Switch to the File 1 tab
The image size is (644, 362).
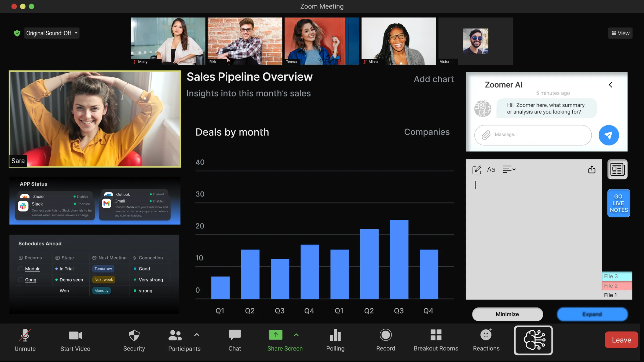[x=617, y=295]
